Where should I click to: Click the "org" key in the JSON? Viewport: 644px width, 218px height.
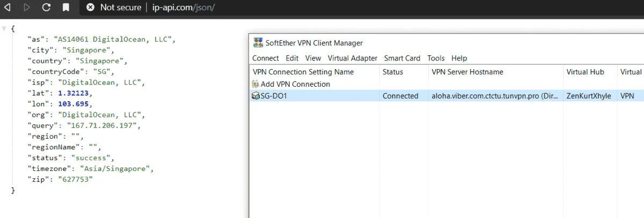39,115
